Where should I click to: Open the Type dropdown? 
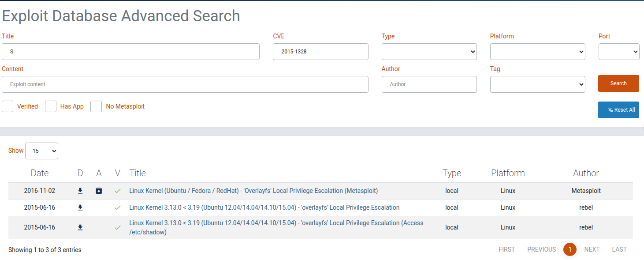click(x=429, y=52)
